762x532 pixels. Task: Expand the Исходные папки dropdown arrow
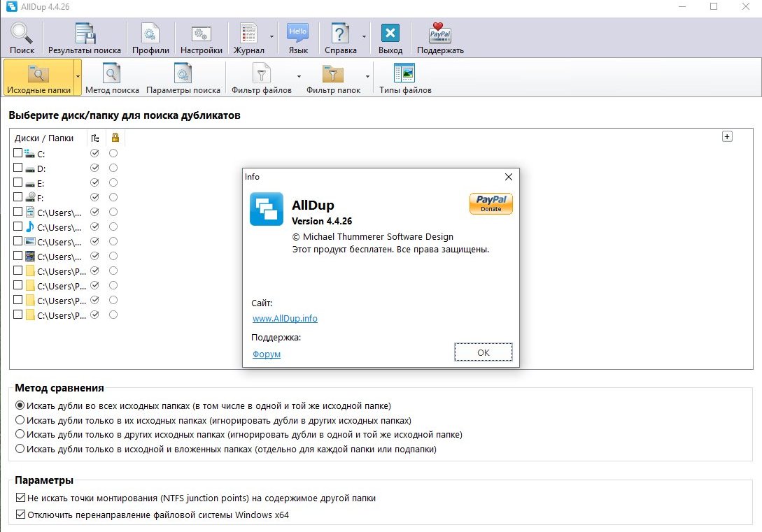pyautogui.click(x=78, y=77)
